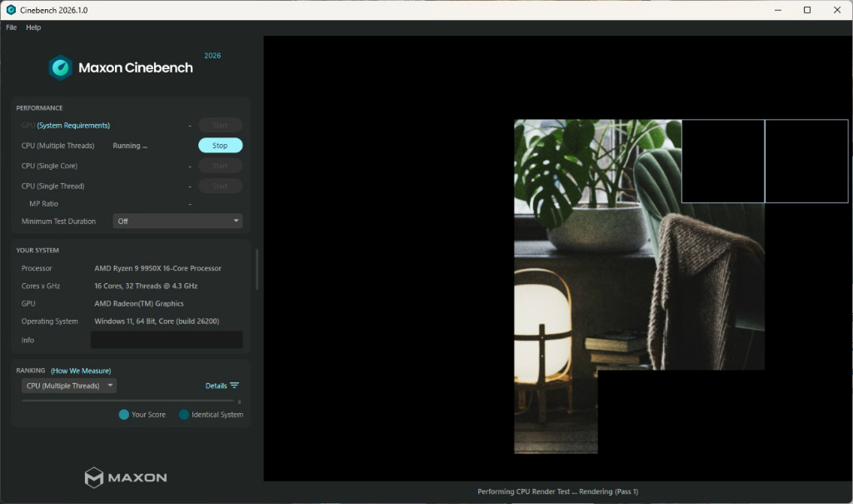Start the GPU benchmark

click(x=220, y=125)
